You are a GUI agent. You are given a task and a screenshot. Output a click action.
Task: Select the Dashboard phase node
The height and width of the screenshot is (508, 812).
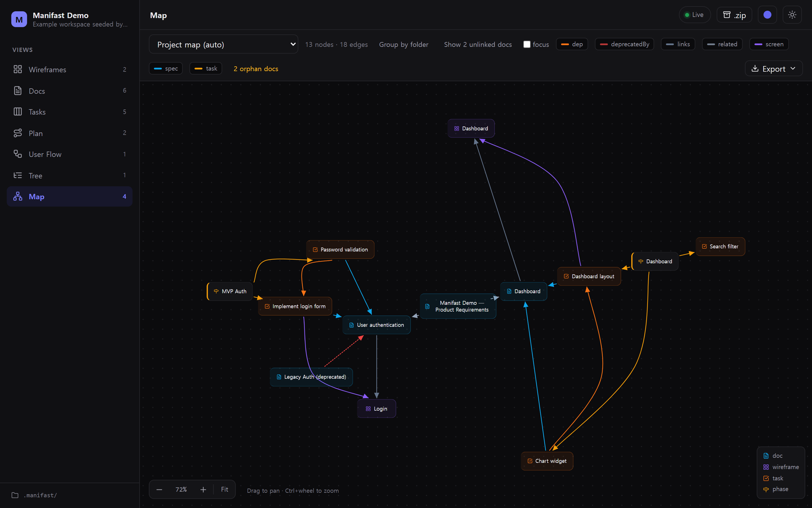(x=655, y=261)
